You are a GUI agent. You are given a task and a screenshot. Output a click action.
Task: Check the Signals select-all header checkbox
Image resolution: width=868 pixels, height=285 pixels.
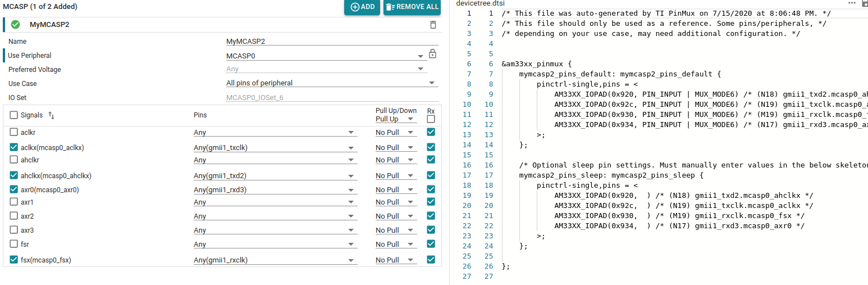point(13,115)
